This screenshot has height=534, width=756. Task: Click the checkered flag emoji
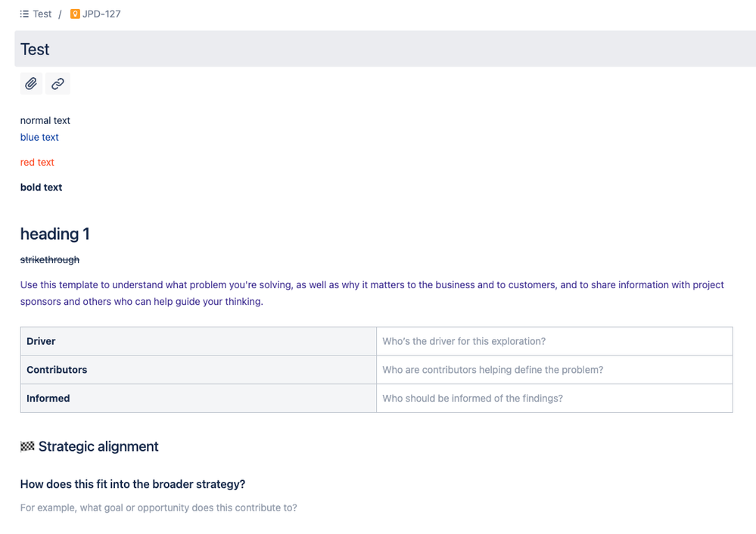(27, 447)
